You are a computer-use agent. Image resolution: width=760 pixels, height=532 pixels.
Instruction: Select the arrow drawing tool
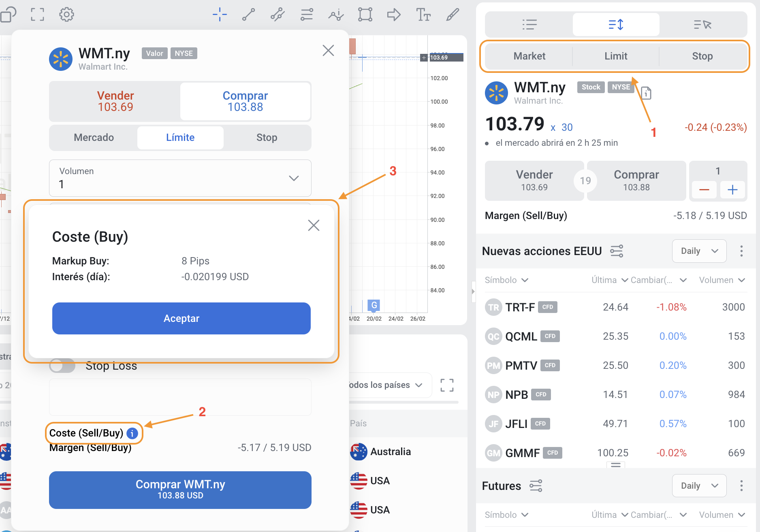click(x=394, y=15)
